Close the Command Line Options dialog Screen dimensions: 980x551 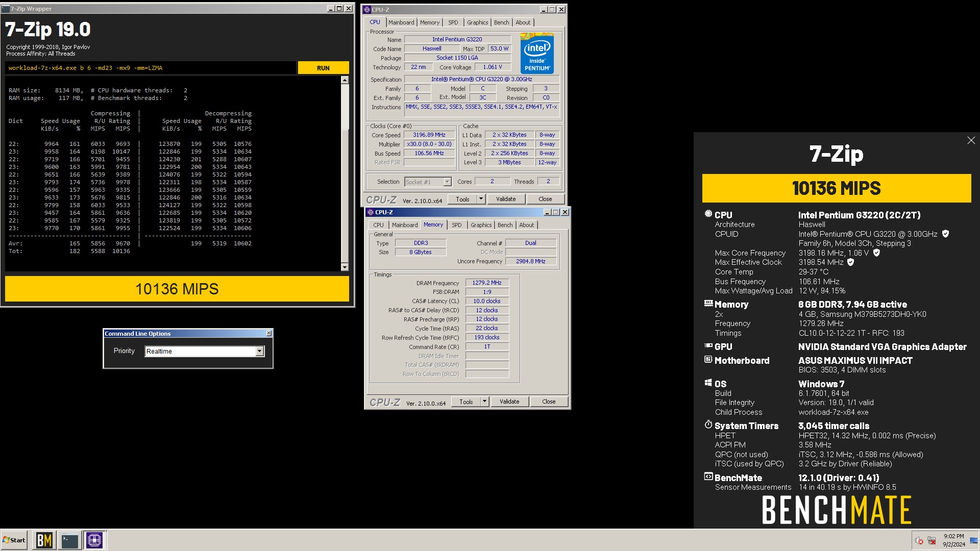[x=269, y=333]
